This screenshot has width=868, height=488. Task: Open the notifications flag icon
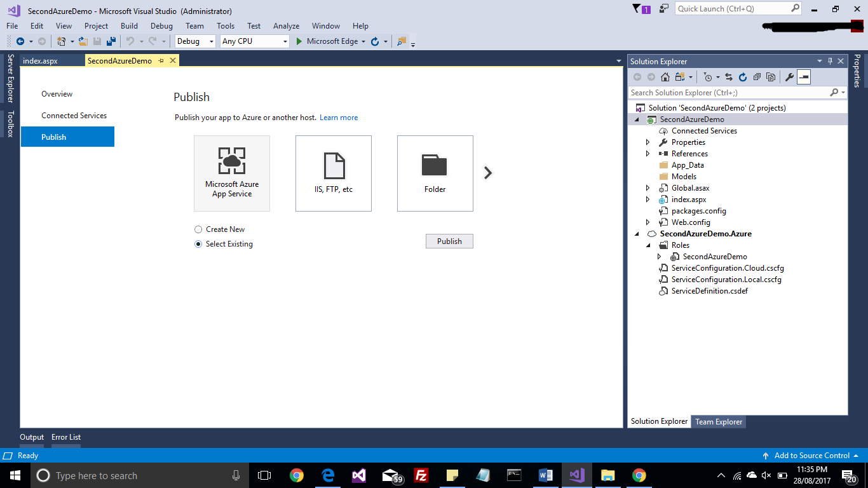(637, 9)
